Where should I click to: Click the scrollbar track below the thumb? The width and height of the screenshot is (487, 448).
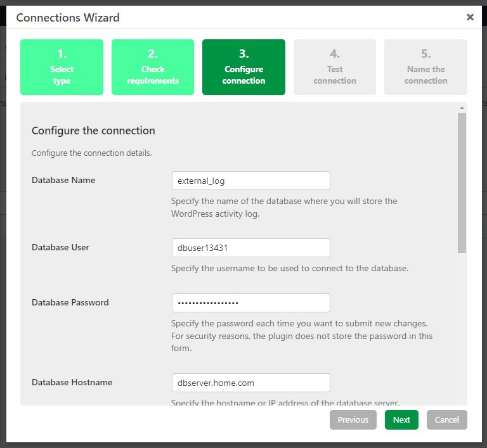[x=462, y=330]
